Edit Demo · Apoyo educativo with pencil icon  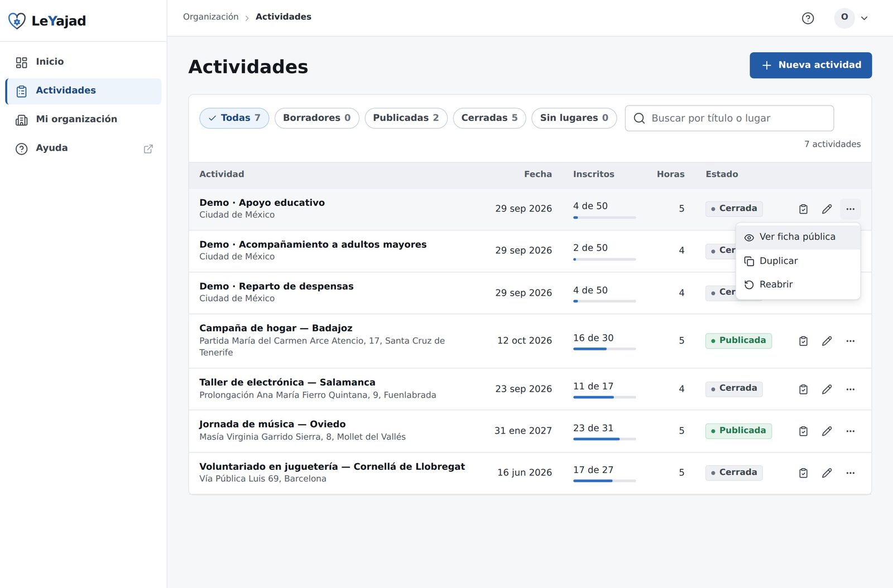pos(827,209)
